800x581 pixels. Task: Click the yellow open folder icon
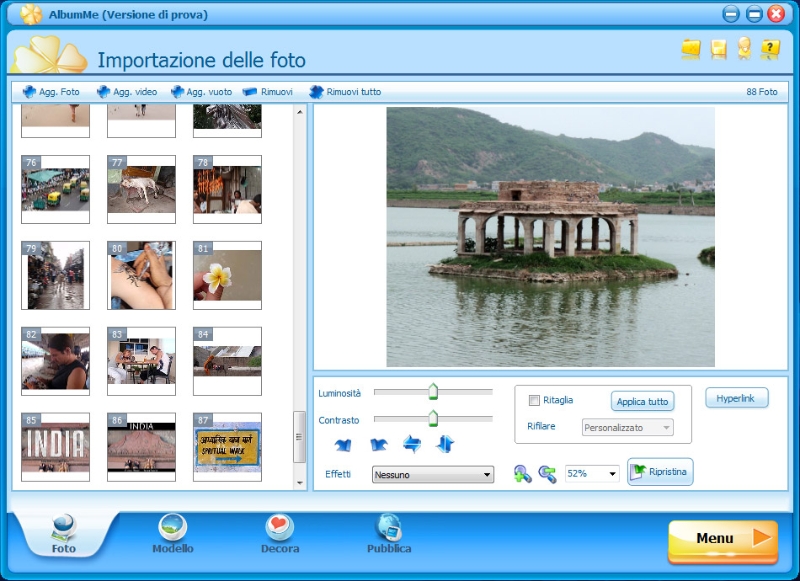(691, 49)
